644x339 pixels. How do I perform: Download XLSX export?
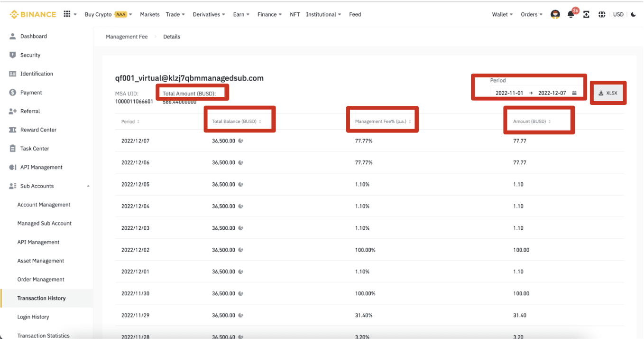608,93
